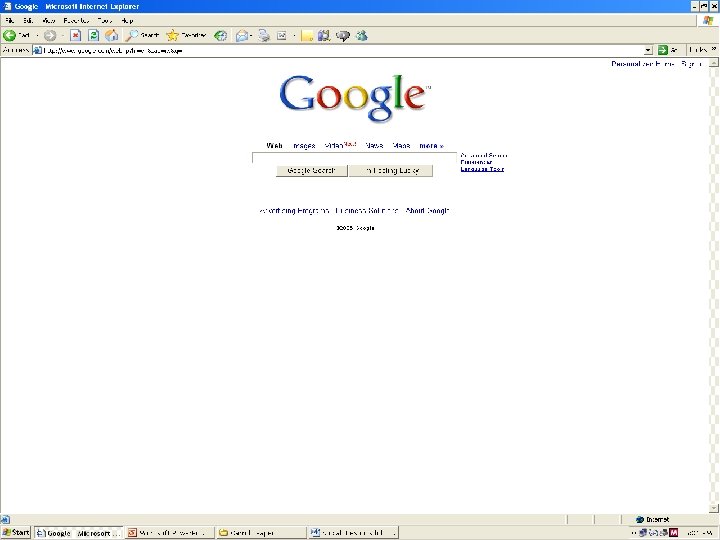Launch Messenger with the people icon
This screenshot has width=720, height=540.
coord(362,35)
